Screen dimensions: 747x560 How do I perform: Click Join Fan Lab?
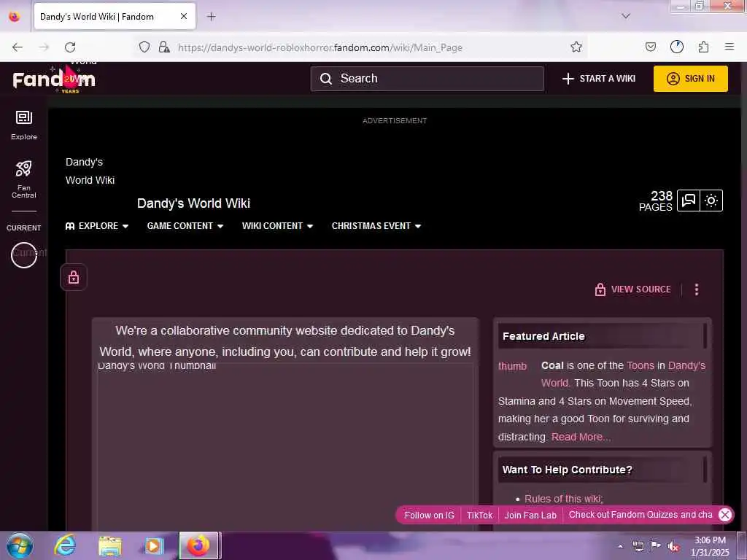coord(530,516)
